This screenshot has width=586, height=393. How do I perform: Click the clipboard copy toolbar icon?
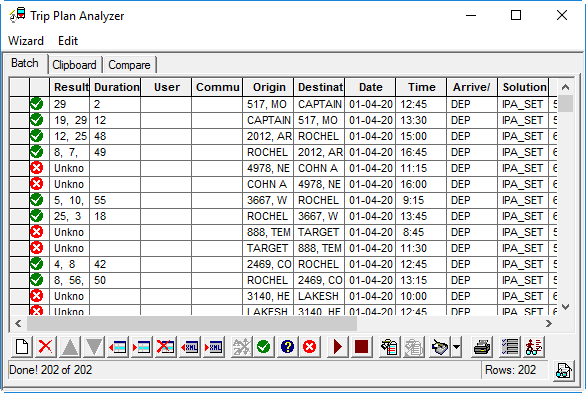[389, 347]
